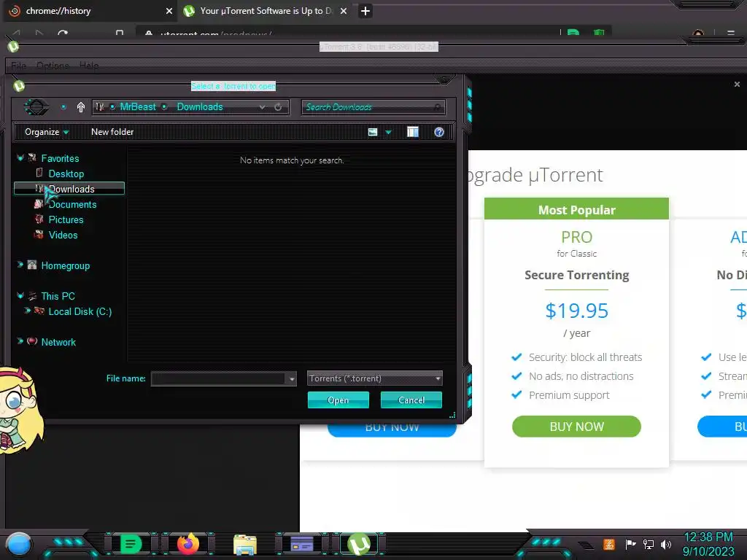Image resolution: width=747 pixels, height=560 pixels.
Task: Cancel the torrent file dialog
Action: click(411, 400)
